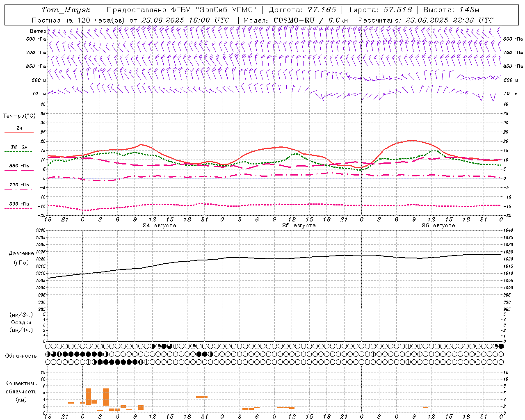Viewport: 525px width, 420px height.
Task: Click the 'Высота: 143м' elevation text
Action: pyautogui.click(x=451, y=10)
